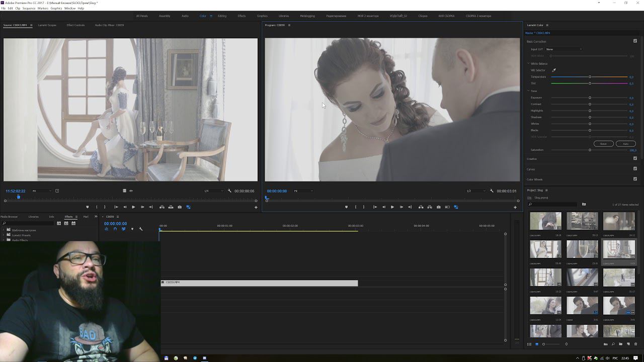Click the Lift button in Program monitor

[421, 207]
